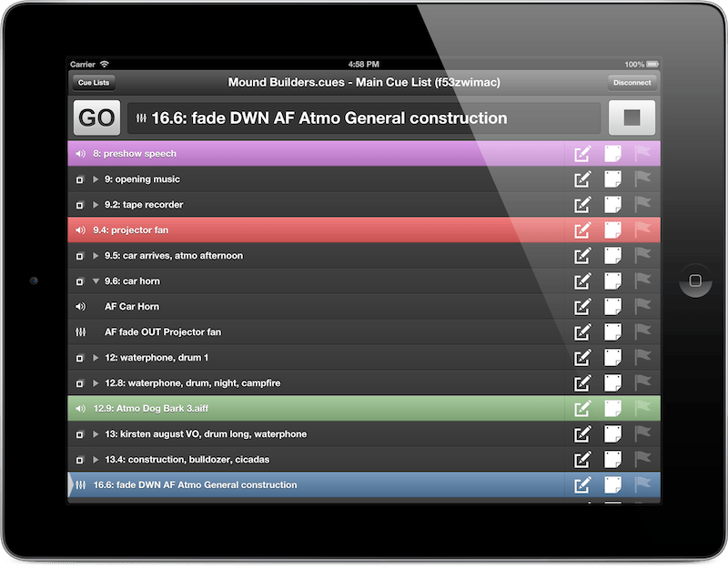Select the cue row '9.5: car arrives, atmo afternoon'
Screen dimensions: 728x571
273,255
